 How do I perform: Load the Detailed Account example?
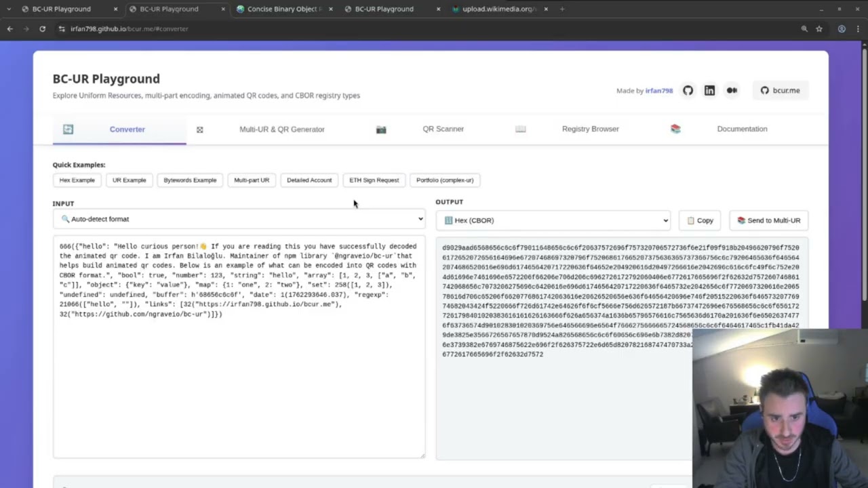(309, 180)
